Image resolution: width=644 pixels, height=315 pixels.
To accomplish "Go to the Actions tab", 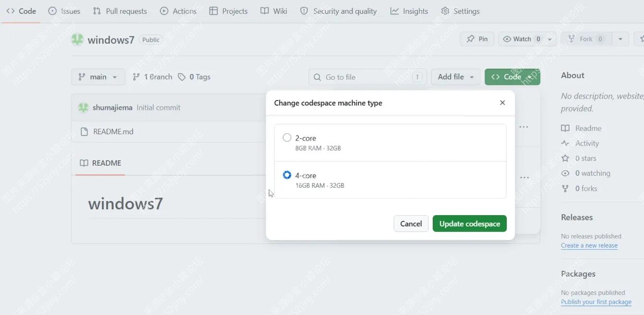I will 178,11.
